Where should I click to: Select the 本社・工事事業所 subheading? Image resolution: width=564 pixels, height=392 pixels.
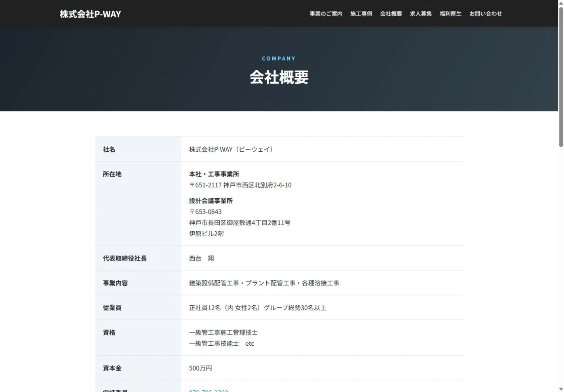click(x=214, y=174)
